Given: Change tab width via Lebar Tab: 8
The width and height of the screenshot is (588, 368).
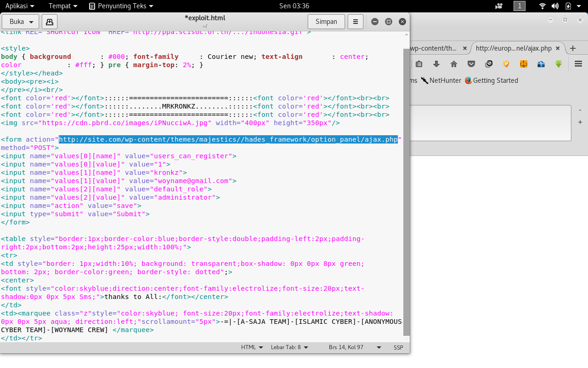Looking at the screenshot, I should (289, 347).
